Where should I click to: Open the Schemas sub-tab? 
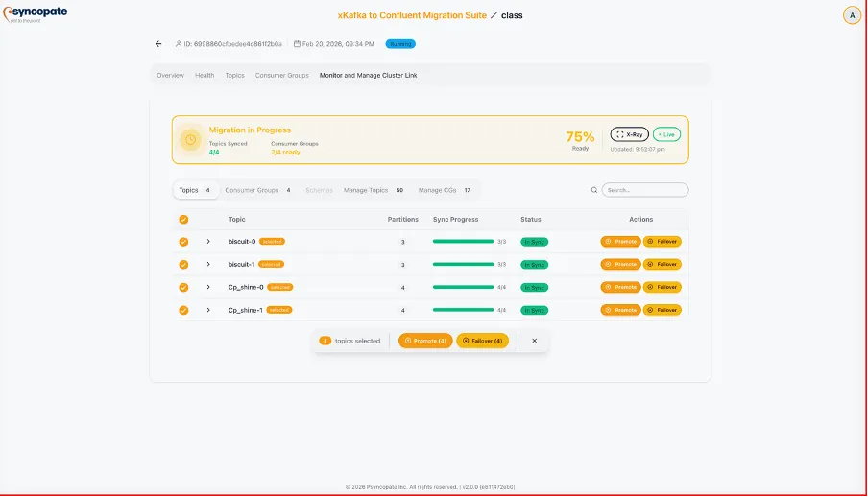[x=319, y=190]
